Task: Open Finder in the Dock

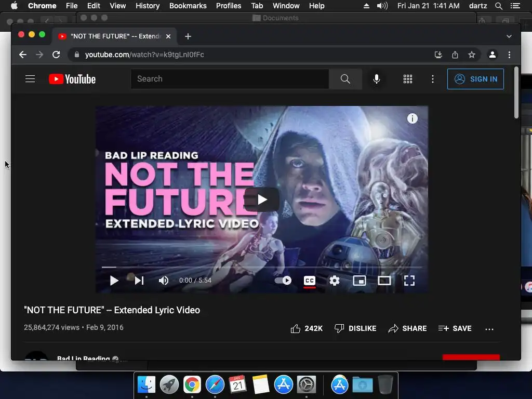Action: pos(146,385)
